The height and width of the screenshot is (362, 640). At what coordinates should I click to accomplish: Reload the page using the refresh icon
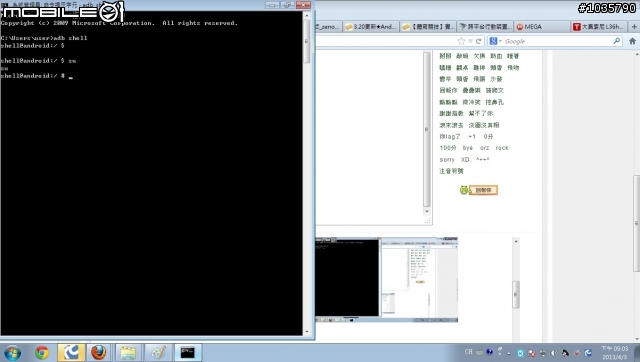pyautogui.click(x=479, y=41)
